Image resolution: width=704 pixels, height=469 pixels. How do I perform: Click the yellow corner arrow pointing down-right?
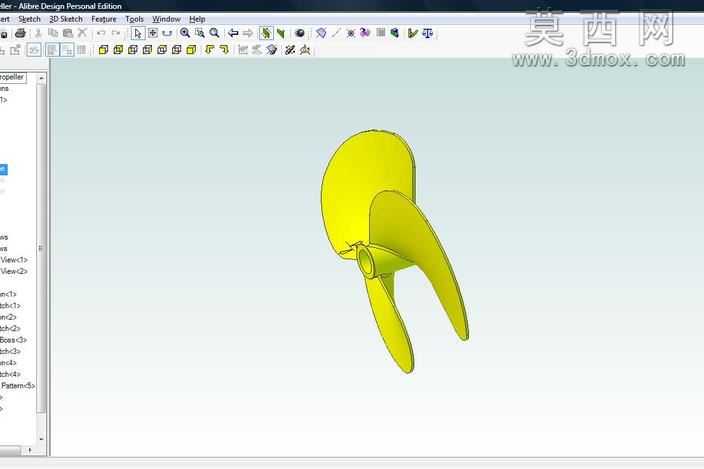pos(224,49)
